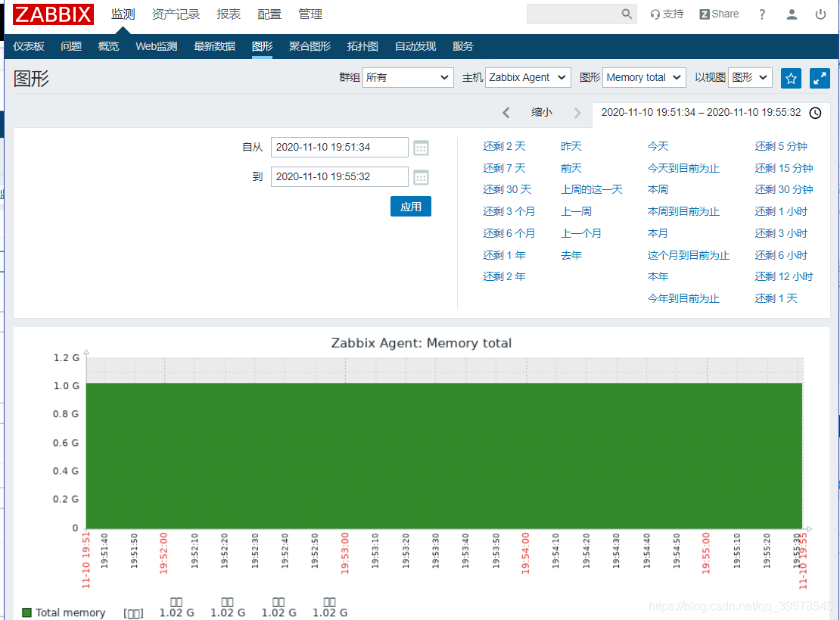Open calendar for the 自从 field
Screen dimensions: 840x620
pos(421,148)
